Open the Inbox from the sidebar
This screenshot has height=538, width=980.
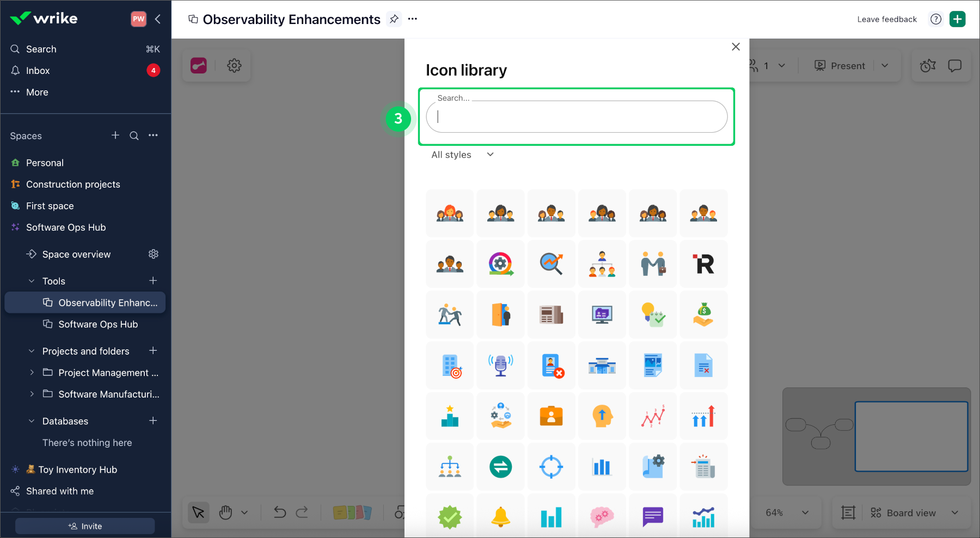pyautogui.click(x=38, y=70)
